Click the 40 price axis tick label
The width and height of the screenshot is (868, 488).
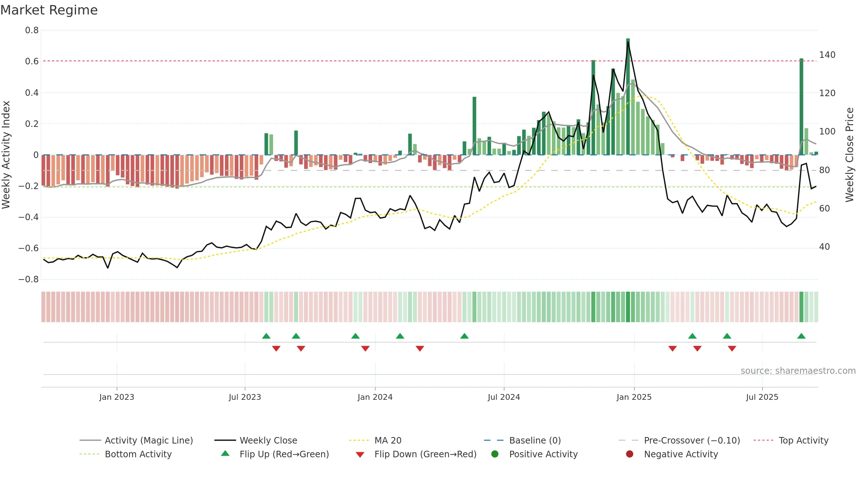tap(825, 247)
